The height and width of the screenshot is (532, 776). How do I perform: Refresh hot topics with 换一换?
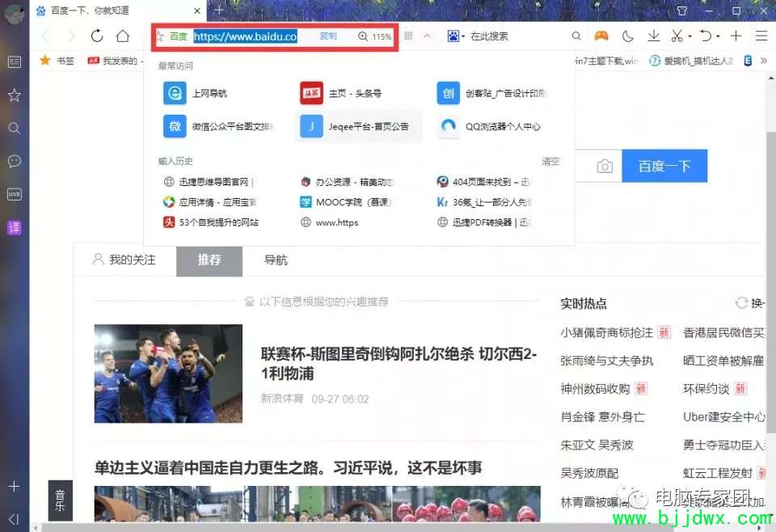coord(750,303)
